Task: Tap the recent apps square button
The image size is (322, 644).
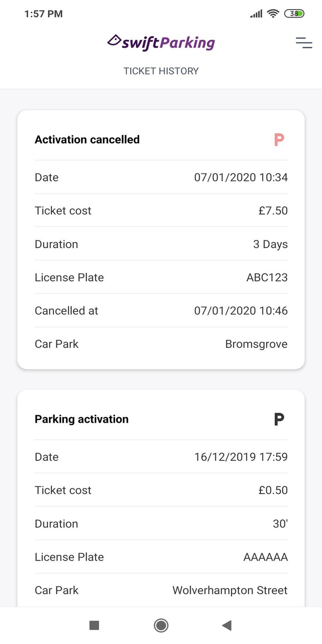Action: point(94,625)
